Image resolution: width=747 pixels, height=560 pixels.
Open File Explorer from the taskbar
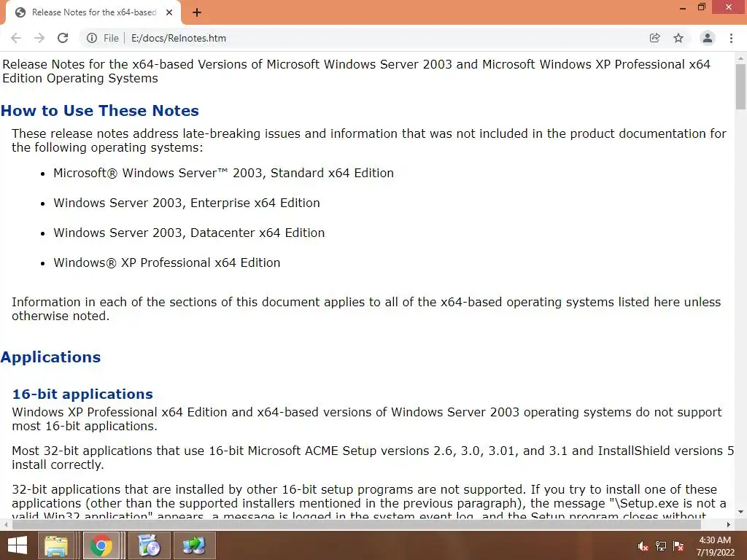tap(55, 545)
